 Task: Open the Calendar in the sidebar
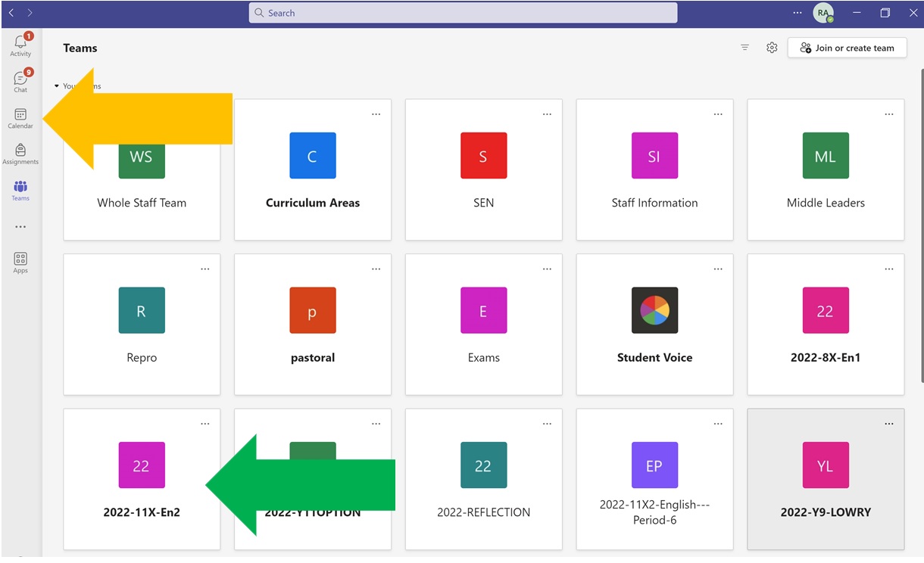(x=20, y=117)
